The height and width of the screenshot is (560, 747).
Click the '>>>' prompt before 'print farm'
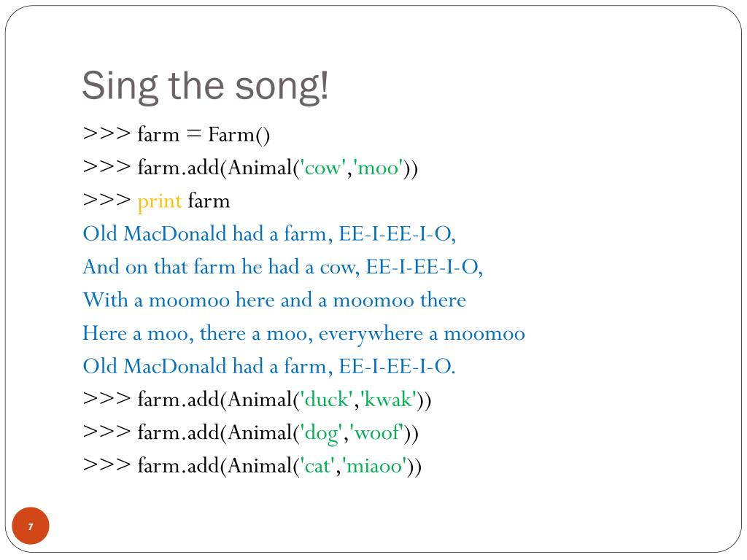pos(107,200)
